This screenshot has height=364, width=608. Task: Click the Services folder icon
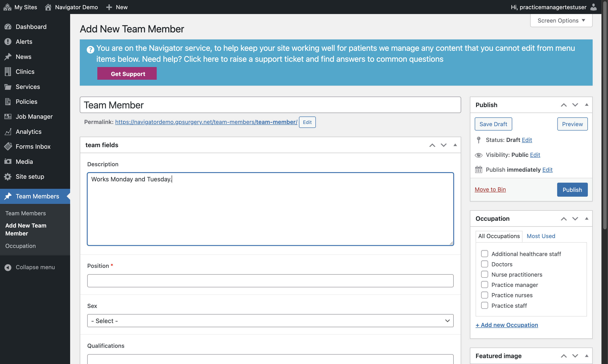tap(8, 87)
